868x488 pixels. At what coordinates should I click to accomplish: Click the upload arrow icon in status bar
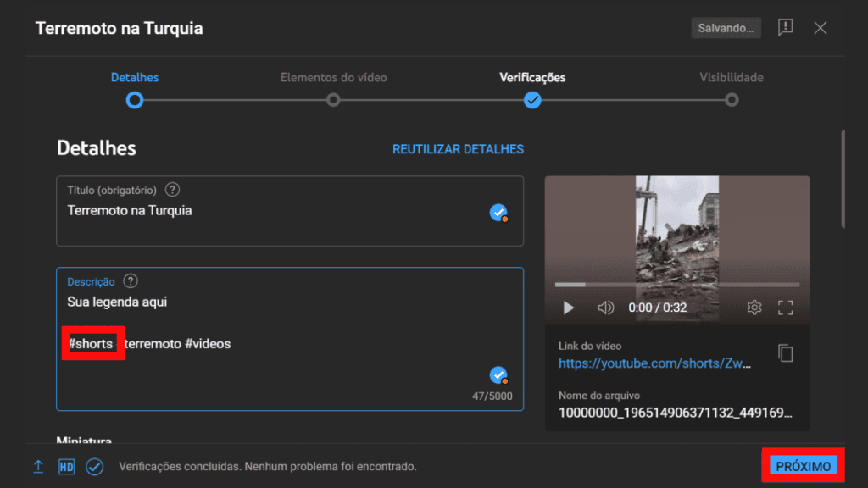coord(38,466)
